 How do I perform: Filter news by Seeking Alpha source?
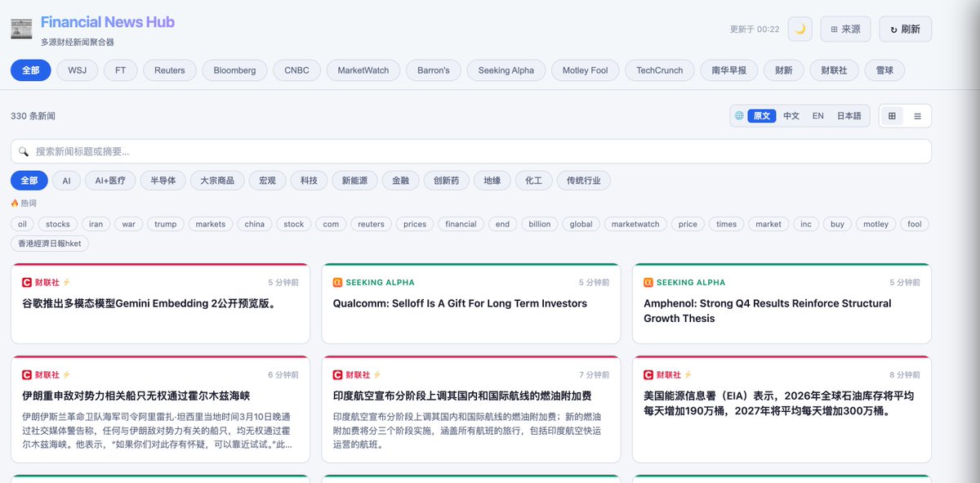pos(506,70)
